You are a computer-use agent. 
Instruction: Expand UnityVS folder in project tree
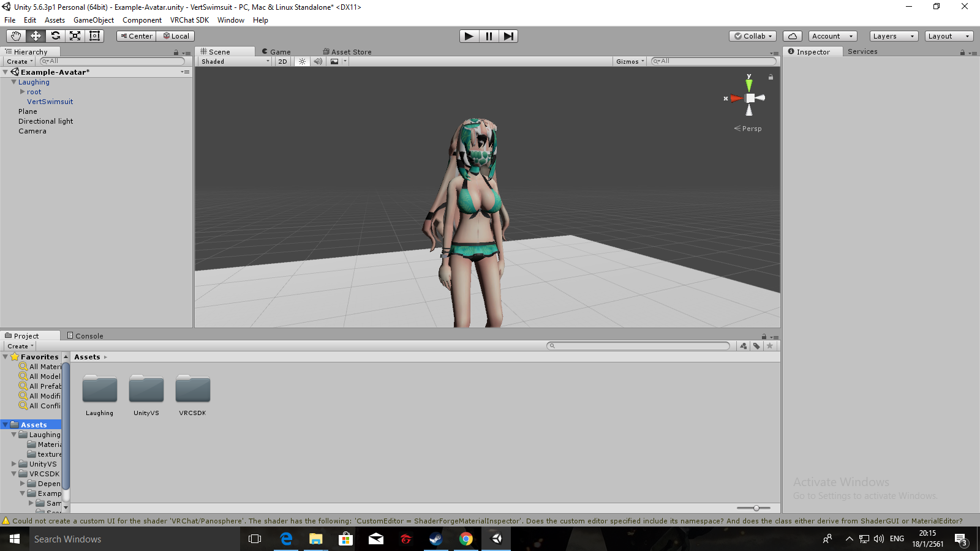coord(14,464)
